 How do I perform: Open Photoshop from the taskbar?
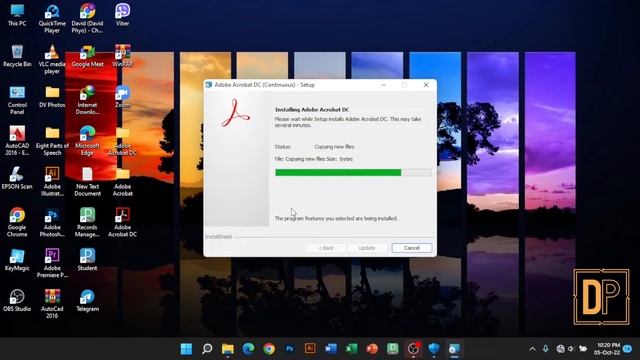(289, 349)
